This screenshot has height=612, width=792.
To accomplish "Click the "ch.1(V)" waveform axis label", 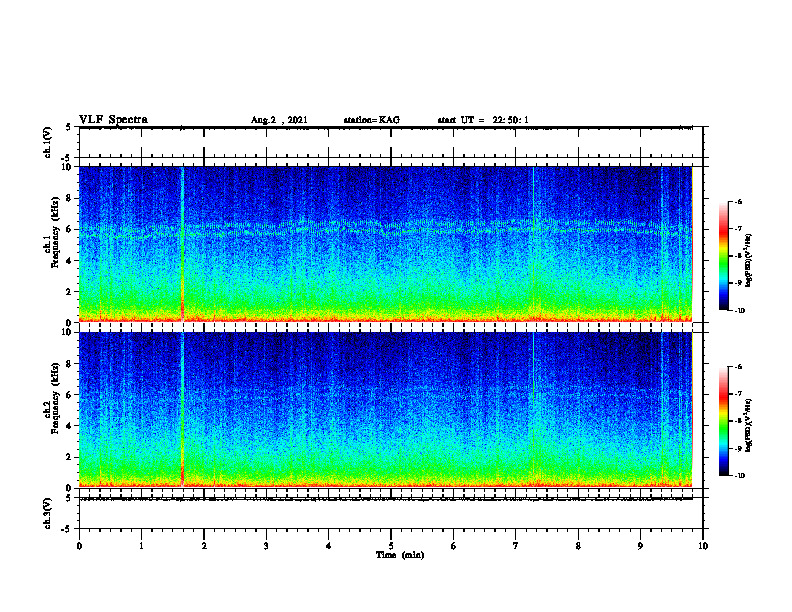I will pyautogui.click(x=48, y=142).
